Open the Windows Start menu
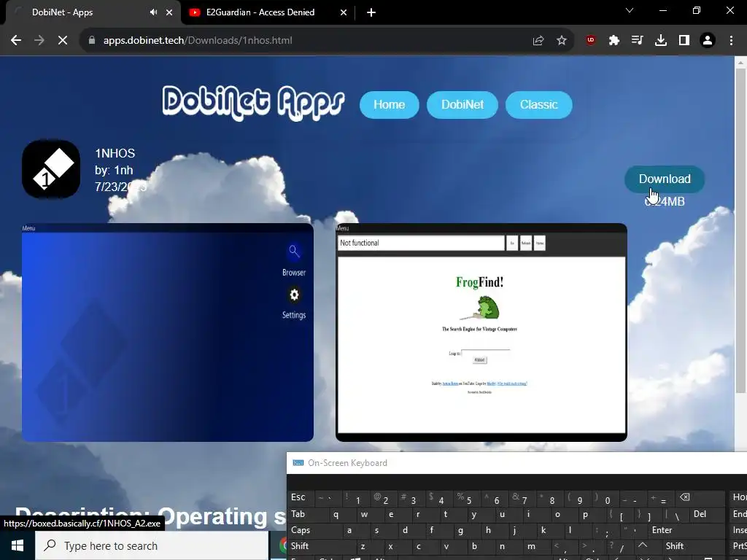The height and width of the screenshot is (560, 747). tap(18, 545)
